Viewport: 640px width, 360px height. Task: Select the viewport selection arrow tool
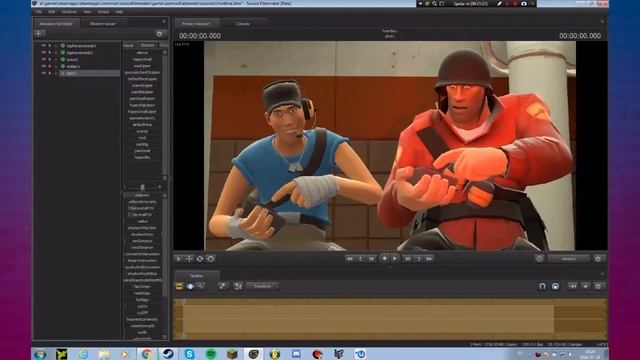tap(178, 259)
